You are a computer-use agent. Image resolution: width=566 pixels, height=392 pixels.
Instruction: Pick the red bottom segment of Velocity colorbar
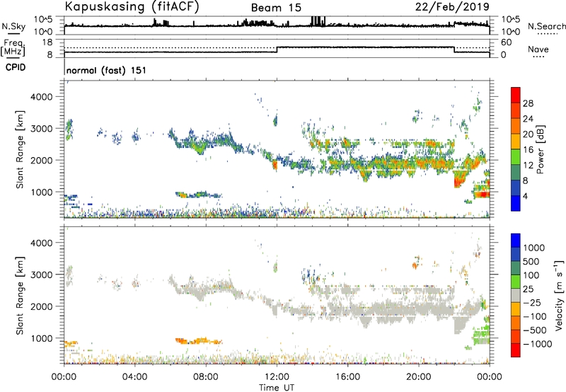(516, 350)
